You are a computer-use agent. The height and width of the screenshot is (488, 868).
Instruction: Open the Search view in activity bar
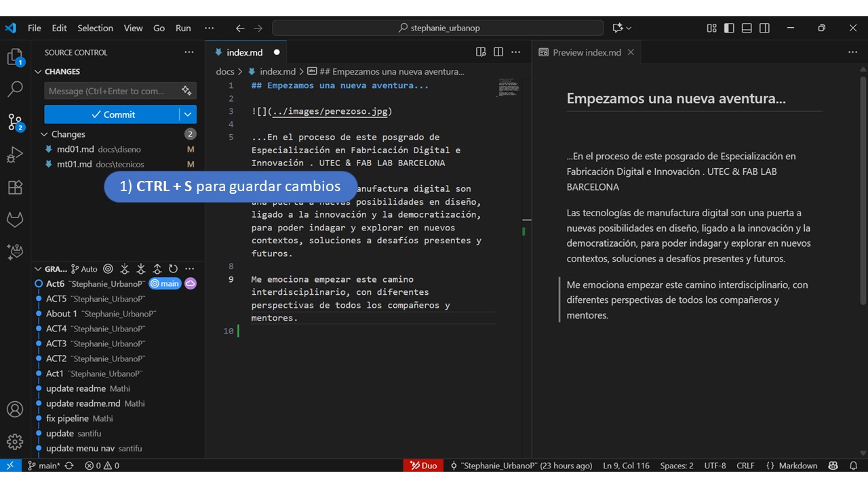(15, 89)
